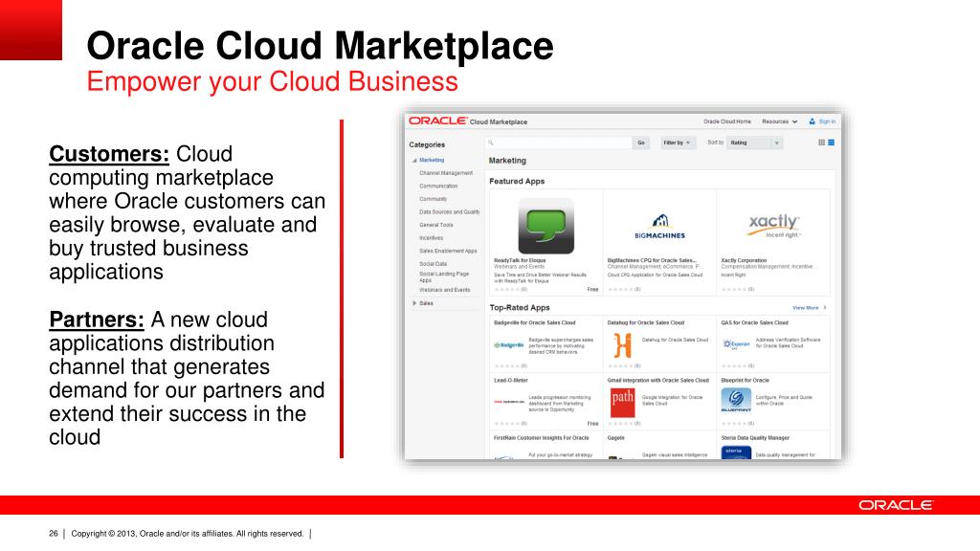Image resolution: width=980 pixels, height=551 pixels.
Task: Open Lead-O-Meter title link
Action: 511,380
